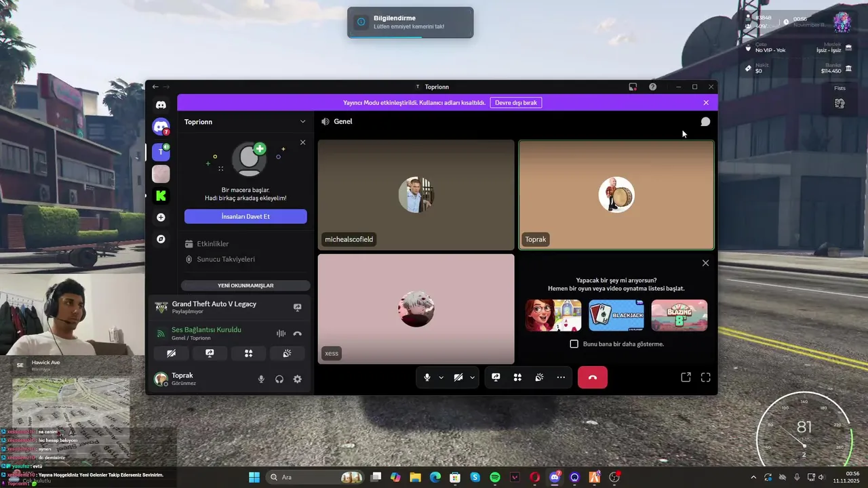This screenshot has height=488, width=868.
Task: Open Spotify from the taskbar
Action: 495,477
